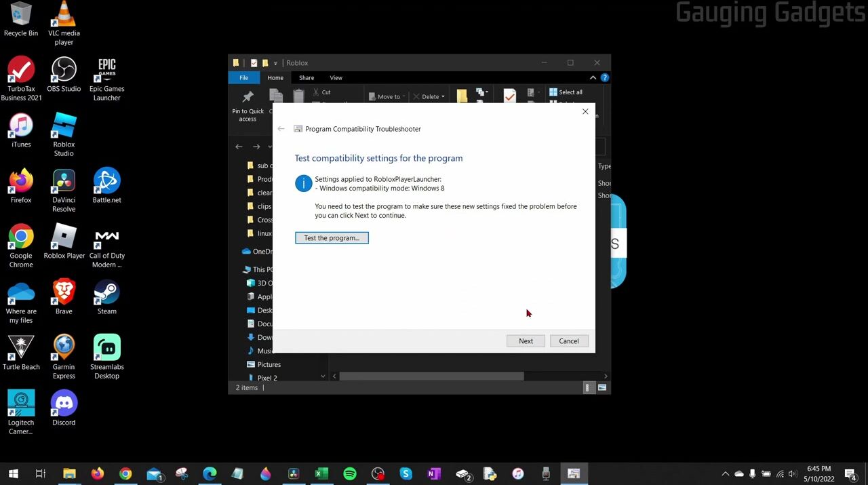Click Next in the troubleshooter dialog
Screen dimensions: 868x485
click(526, 341)
